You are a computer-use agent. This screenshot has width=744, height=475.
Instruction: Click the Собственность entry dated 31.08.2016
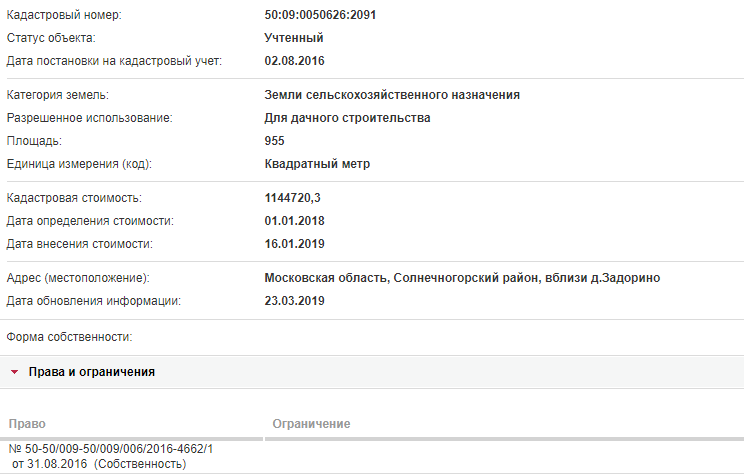click(99, 464)
